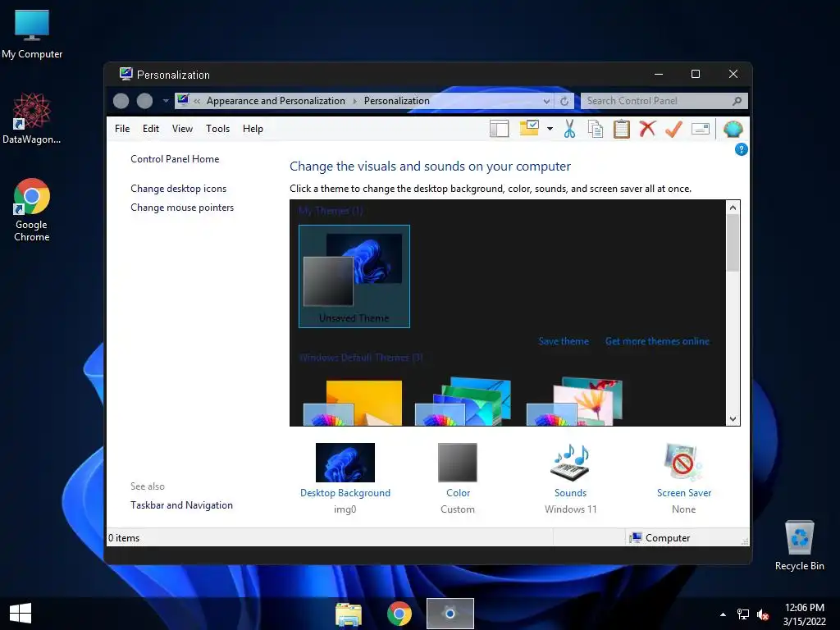This screenshot has width=840, height=630.
Task: Click the address bar Control Panel icon
Action: coord(183,100)
